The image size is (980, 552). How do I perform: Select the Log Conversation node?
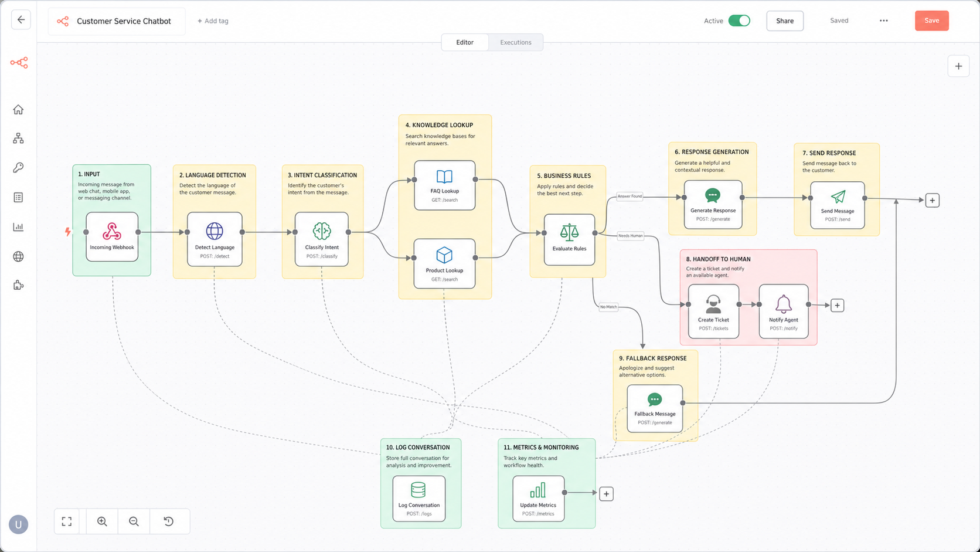coord(419,499)
